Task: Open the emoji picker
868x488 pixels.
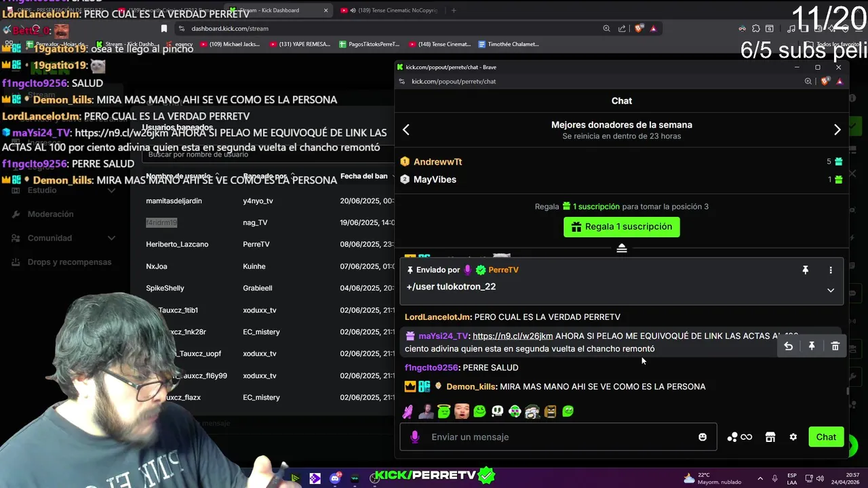Action: 703,437
